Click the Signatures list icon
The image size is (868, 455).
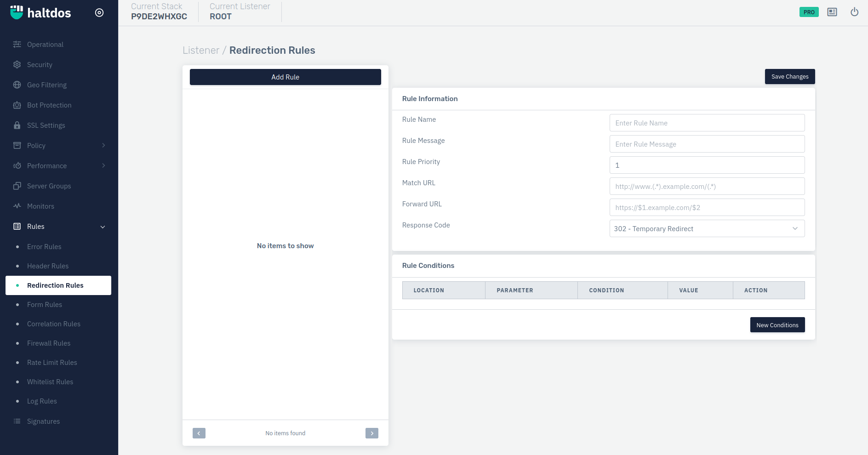pyautogui.click(x=17, y=421)
